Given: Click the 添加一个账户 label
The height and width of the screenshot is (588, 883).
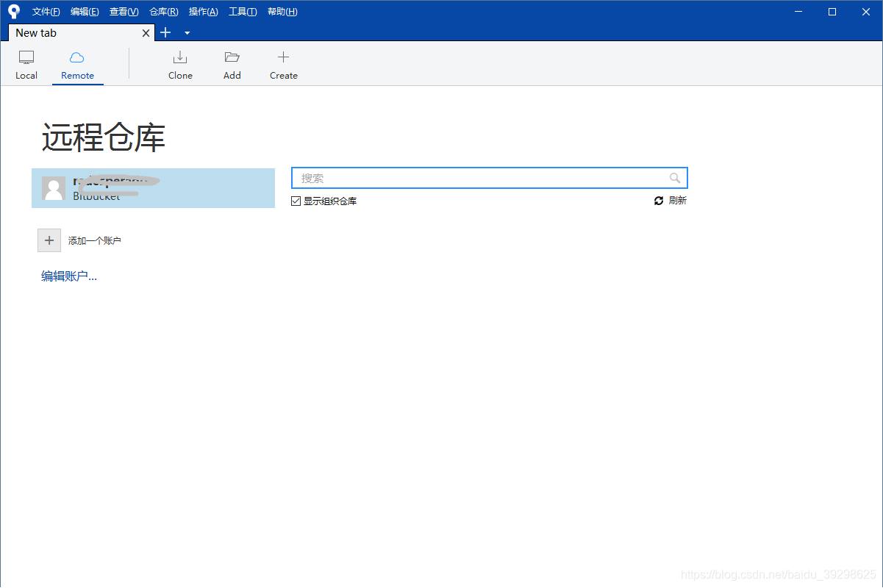Looking at the screenshot, I should tap(94, 240).
